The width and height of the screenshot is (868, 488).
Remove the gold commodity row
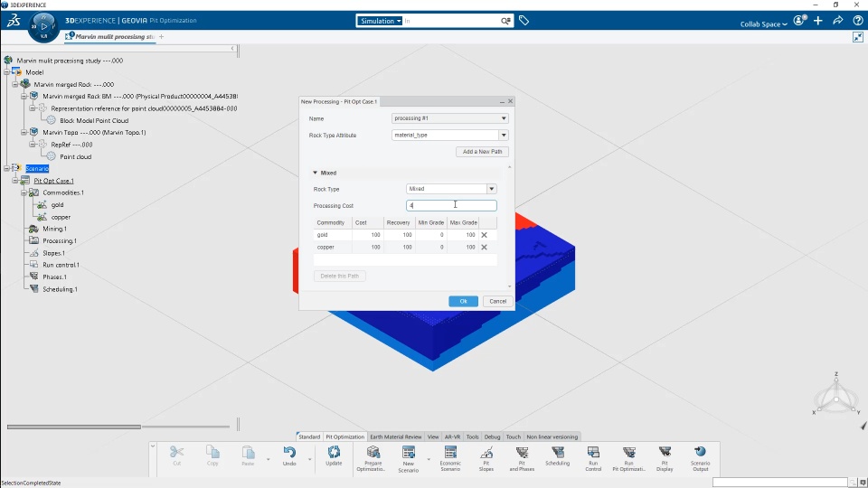484,235
